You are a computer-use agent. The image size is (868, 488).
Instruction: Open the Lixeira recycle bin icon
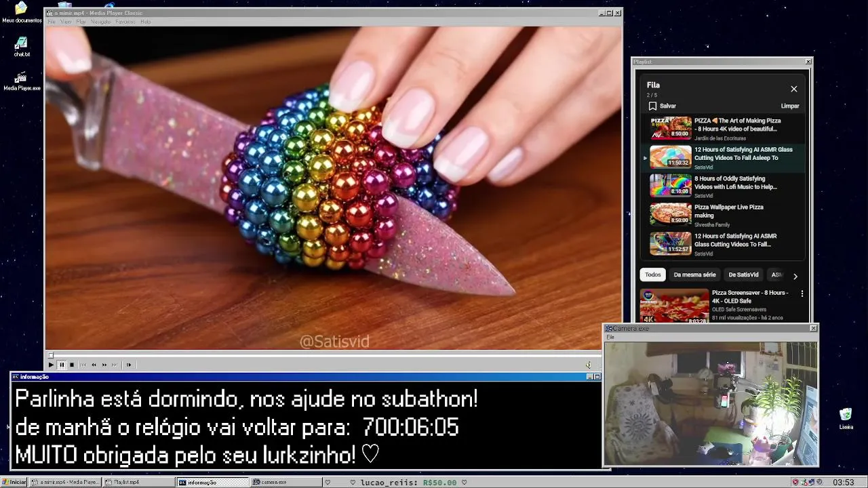pyautogui.click(x=846, y=419)
